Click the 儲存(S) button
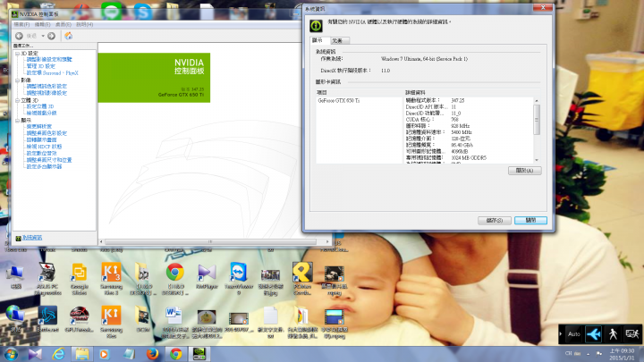644x362 pixels. [494, 221]
